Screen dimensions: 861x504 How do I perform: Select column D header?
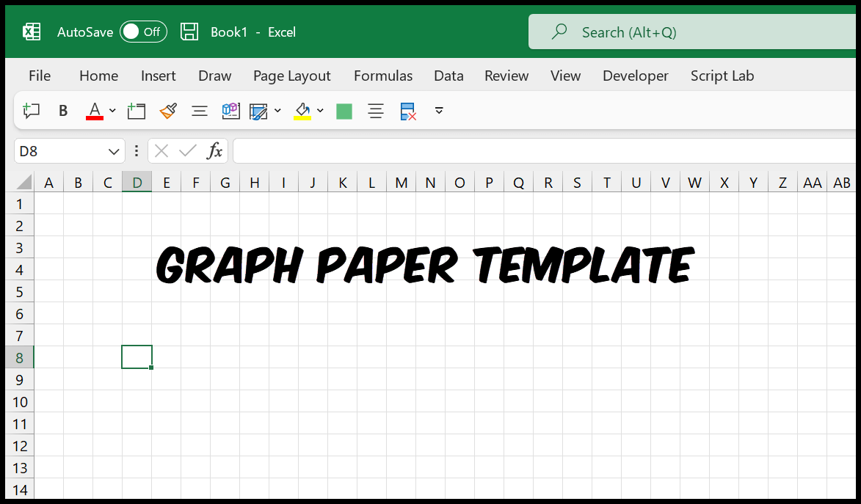pos(137,182)
